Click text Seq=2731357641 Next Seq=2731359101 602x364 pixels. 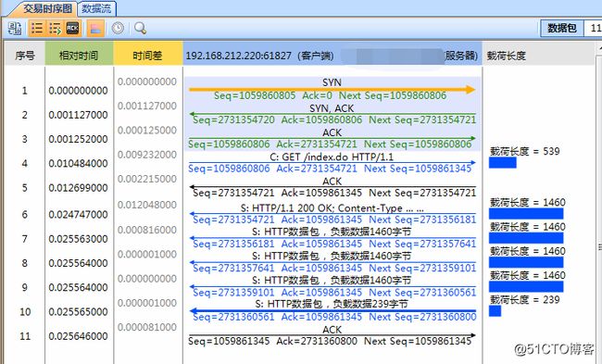click(x=334, y=268)
